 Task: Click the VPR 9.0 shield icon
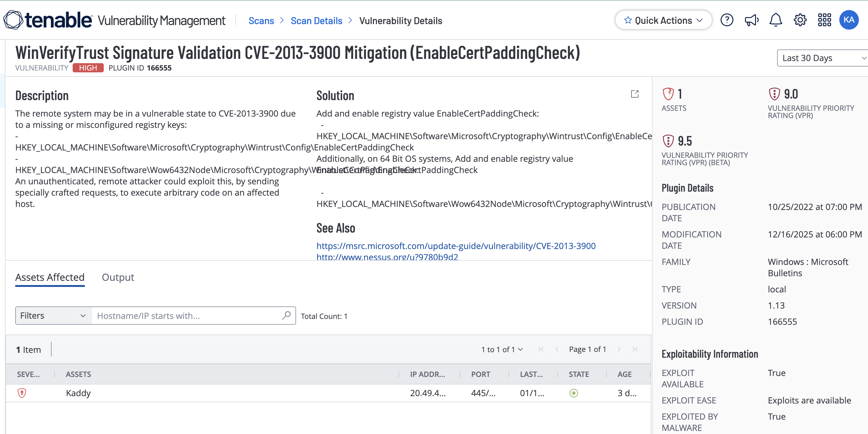tap(774, 94)
